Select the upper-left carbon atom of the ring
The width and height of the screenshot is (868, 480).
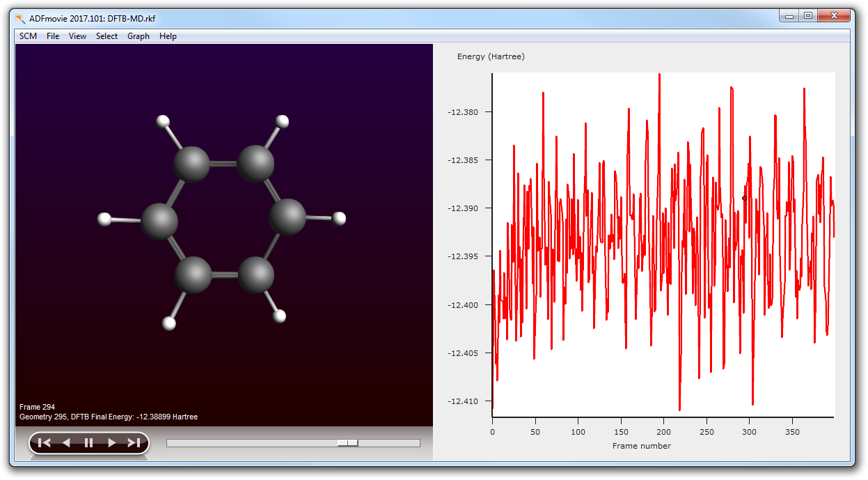[x=191, y=164]
